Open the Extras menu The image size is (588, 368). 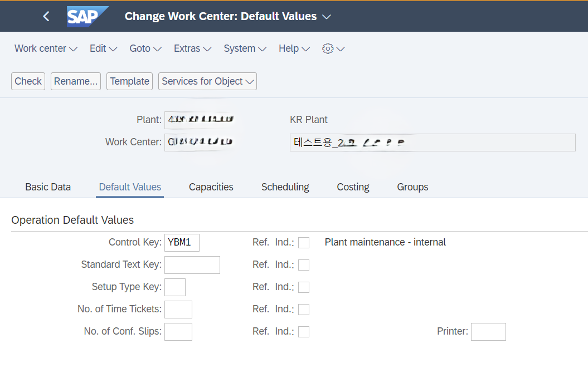192,49
